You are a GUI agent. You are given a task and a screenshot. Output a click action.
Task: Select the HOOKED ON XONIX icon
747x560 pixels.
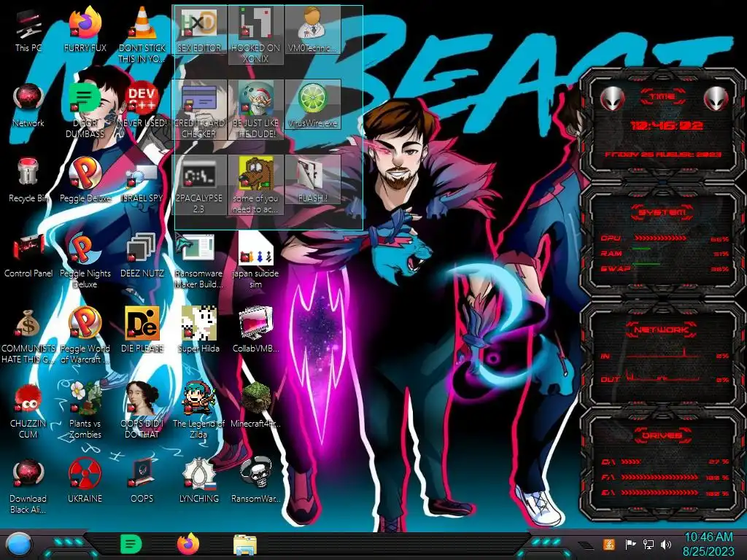[256, 34]
